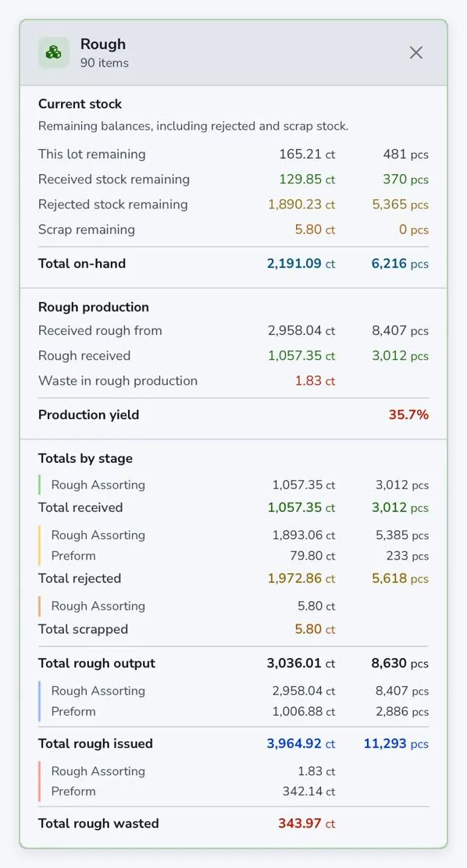This screenshot has width=467, height=868.
Task: Click the 1,890.23 ct value
Action: tap(302, 205)
